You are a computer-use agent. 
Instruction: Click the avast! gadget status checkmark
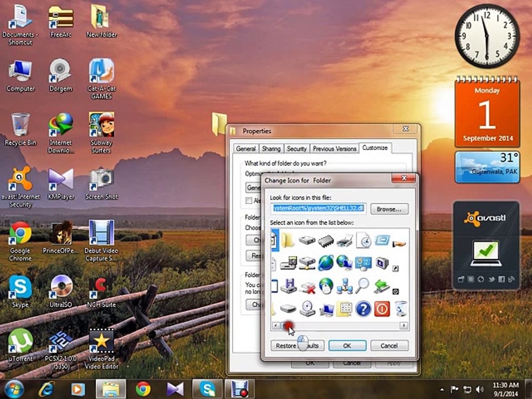486,253
